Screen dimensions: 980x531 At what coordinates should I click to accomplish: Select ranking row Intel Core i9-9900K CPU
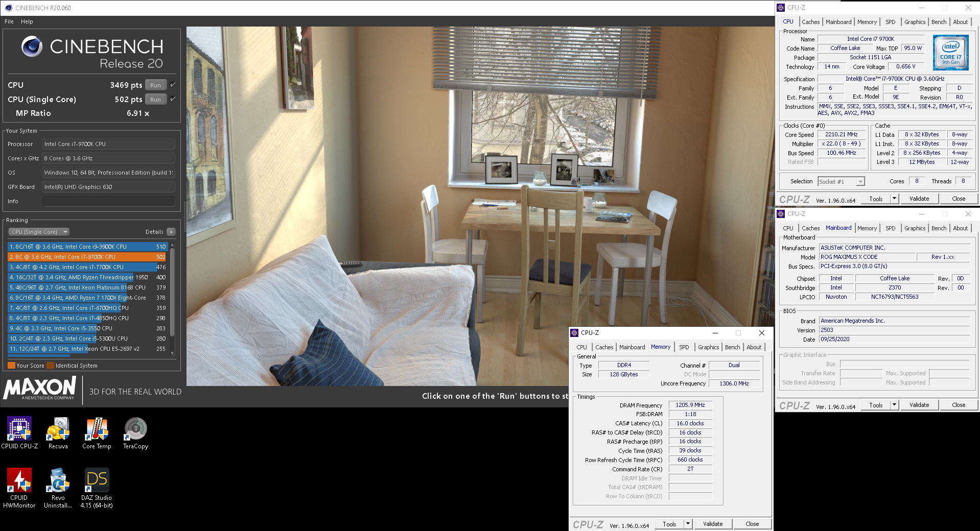point(87,247)
